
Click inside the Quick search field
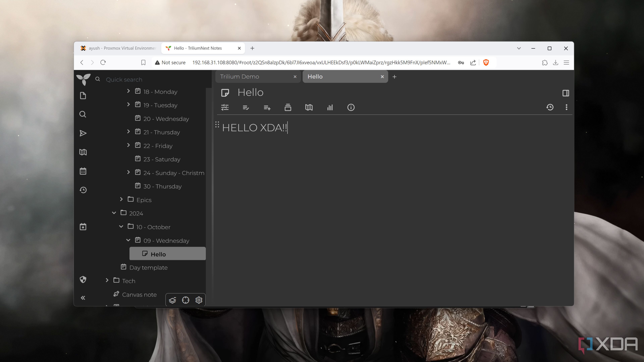(140, 79)
